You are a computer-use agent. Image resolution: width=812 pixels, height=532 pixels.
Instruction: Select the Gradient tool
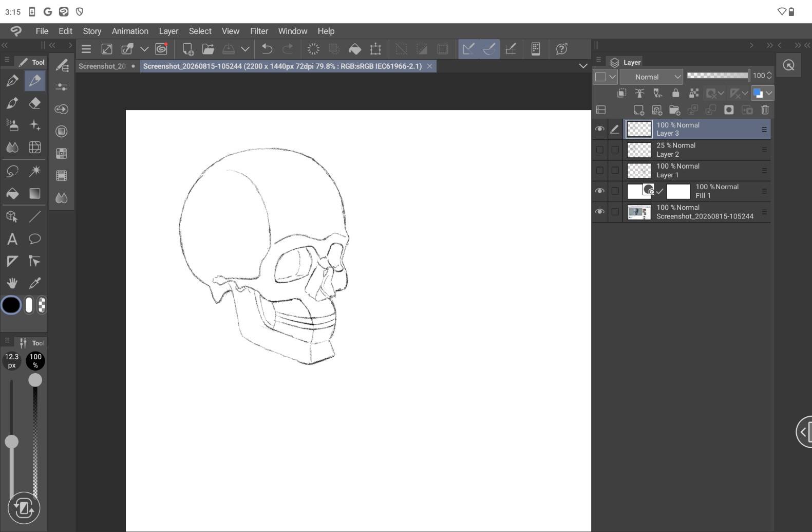[35, 193]
